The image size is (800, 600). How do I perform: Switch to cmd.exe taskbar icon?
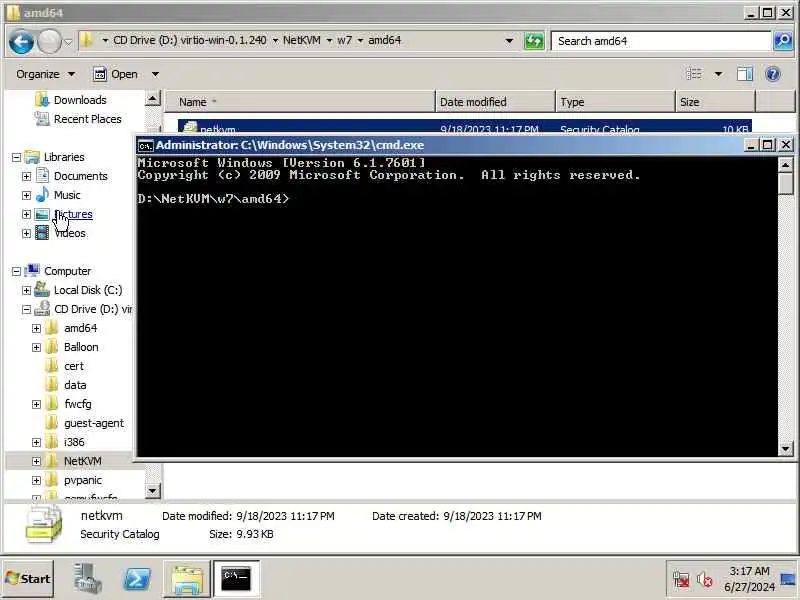click(236, 579)
